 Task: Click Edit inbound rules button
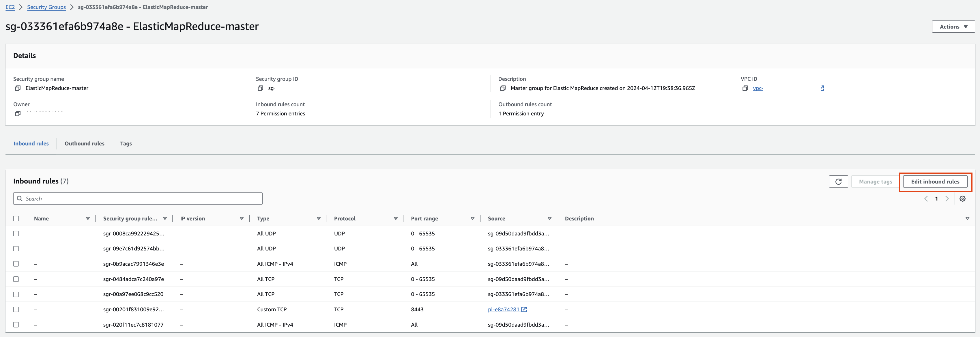(935, 181)
